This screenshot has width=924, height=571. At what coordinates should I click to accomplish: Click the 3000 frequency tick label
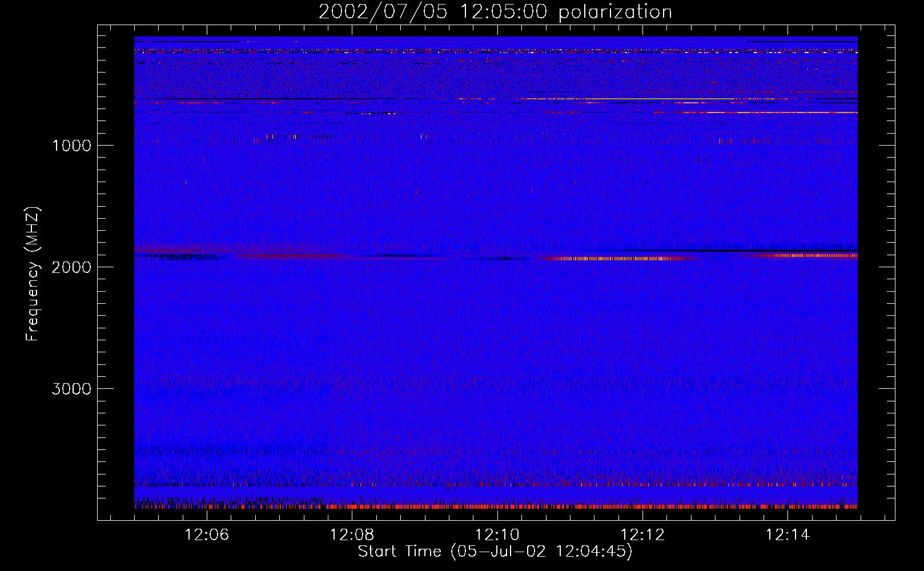(x=71, y=389)
